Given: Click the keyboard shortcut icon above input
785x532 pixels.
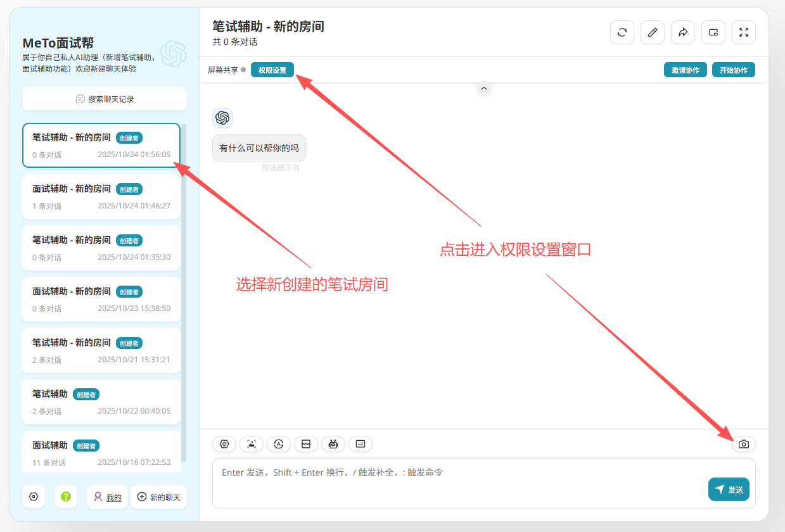Looking at the screenshot, I should coord(361,444).
